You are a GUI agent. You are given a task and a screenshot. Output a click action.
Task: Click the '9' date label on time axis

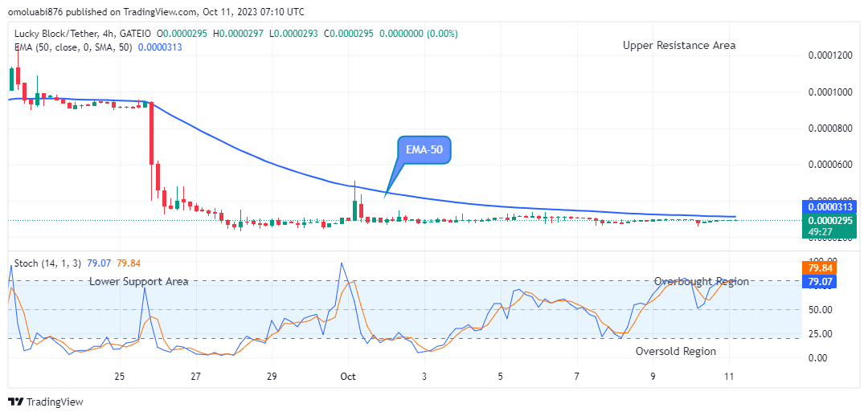point(653,377)
